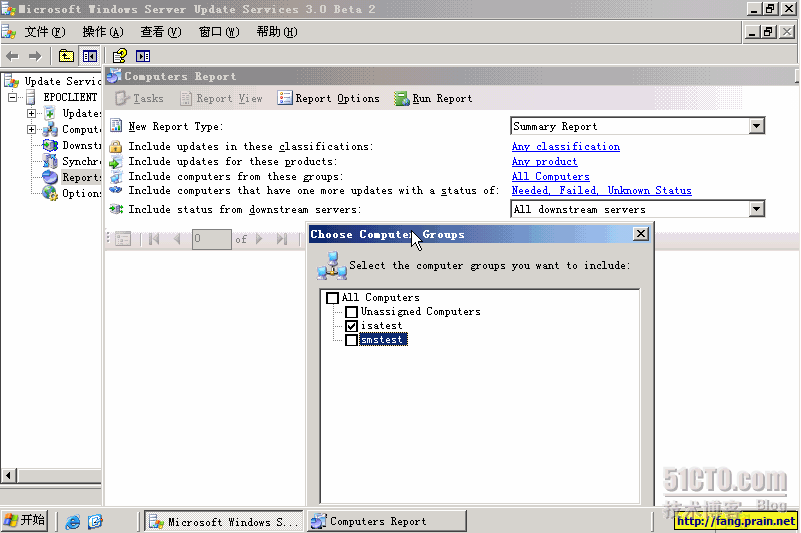Click the previous page navigation arrow
Image resolution: width=801 pixels, height=533 pixels.
click(x=177, y=239)
